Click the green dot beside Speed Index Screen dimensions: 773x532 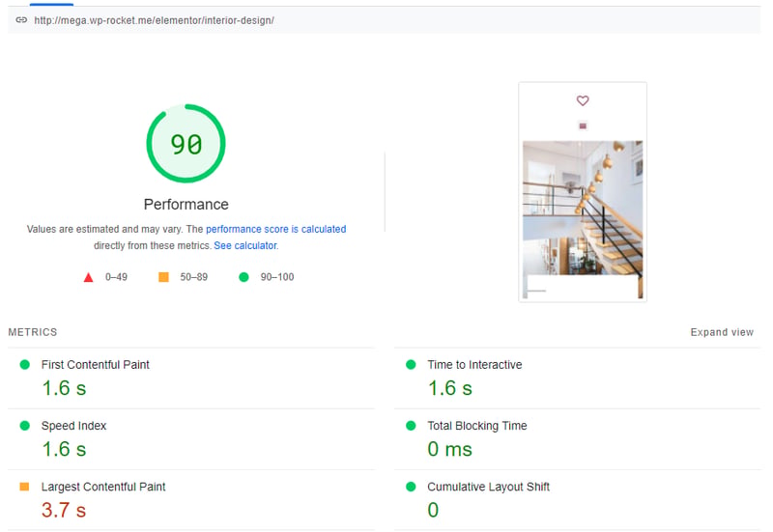coord(25,426)
